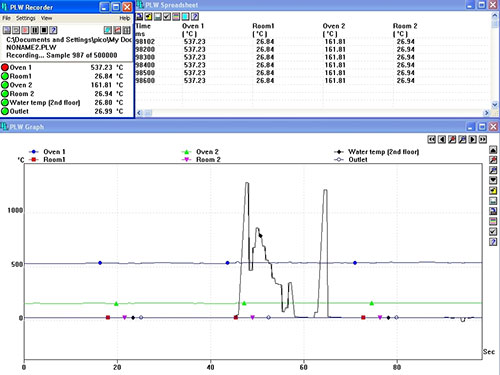This screenshot has height=375, width=500.
Task: Click the rainbow color options icon in graph toolbar
Action: click(493, 221)
